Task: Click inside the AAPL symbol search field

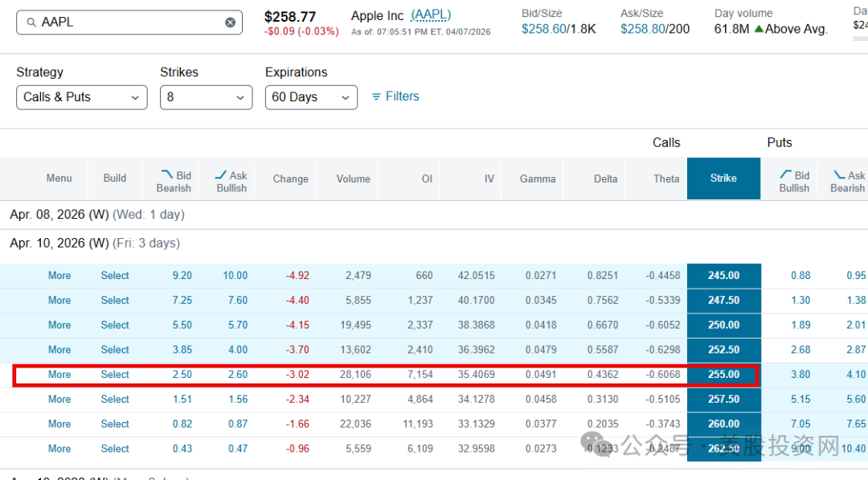Action: coord(129,22)
